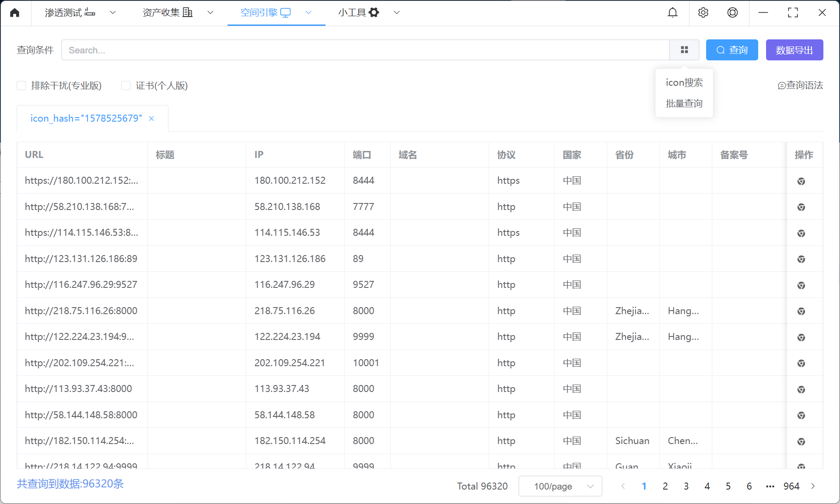This screenshot has width=840, height=504.
Task: Click the help lifebuoy icon
Action: (x=732, y=13)
